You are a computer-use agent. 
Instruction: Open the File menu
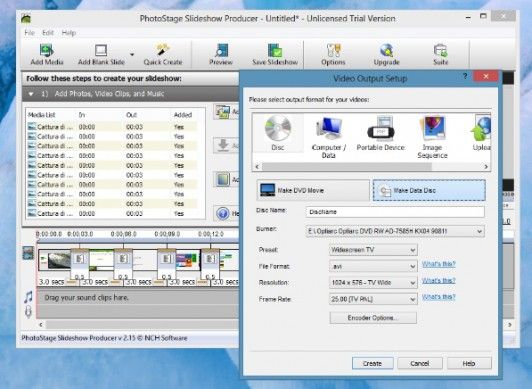(x=30, y=33)
